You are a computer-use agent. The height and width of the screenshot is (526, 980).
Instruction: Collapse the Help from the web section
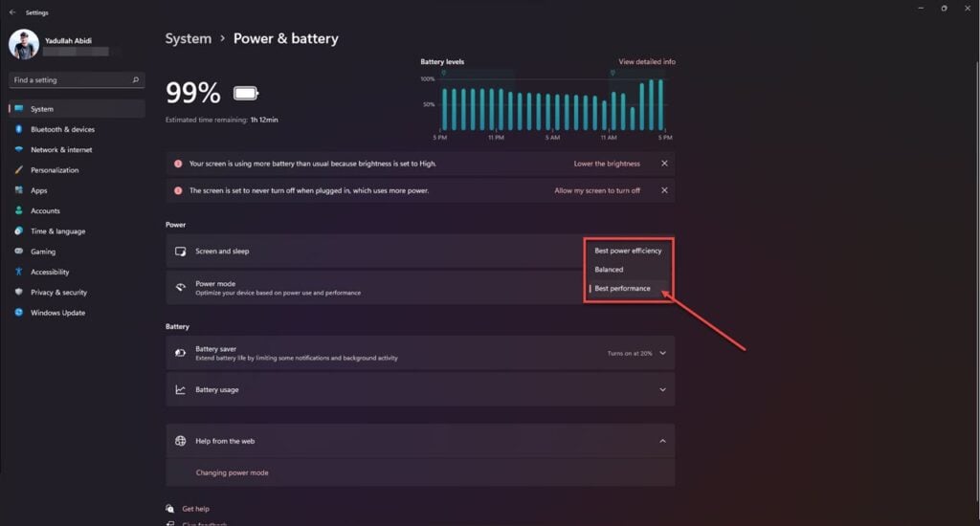coord(662,441)
